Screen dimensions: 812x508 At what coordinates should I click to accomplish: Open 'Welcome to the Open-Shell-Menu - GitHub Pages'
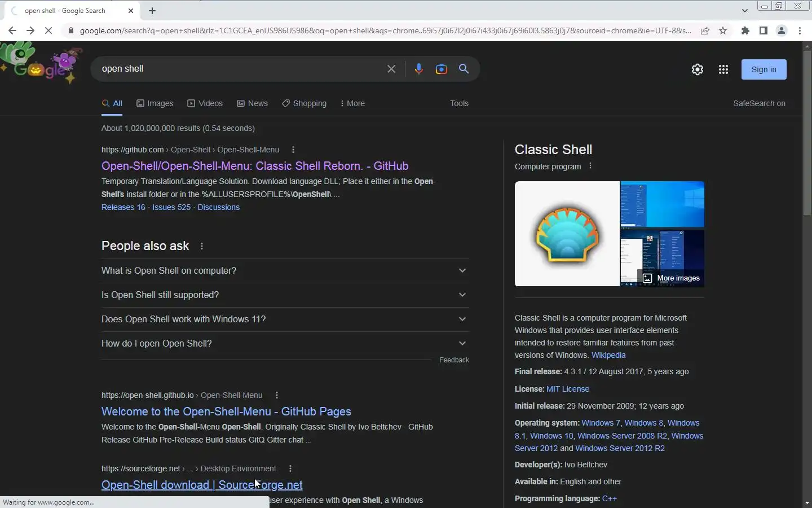tap(226, 411)
